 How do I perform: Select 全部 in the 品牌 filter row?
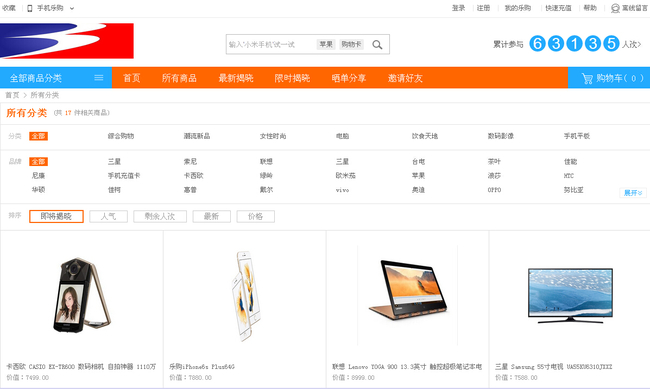pos(38,161)
